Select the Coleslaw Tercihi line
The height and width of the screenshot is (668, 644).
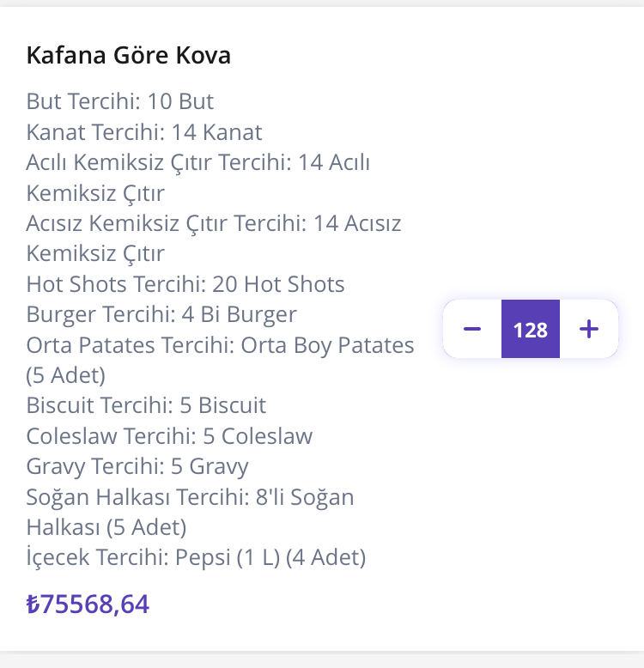tap(169, 436)
